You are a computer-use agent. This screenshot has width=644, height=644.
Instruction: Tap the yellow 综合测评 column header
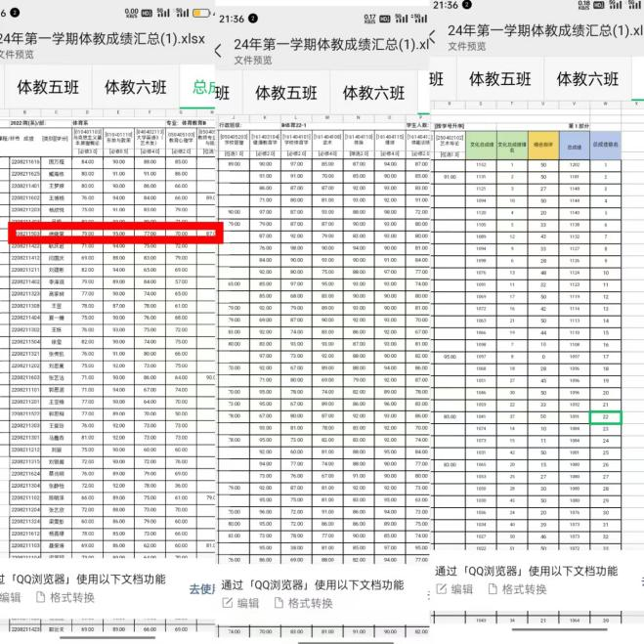[540, 146]
